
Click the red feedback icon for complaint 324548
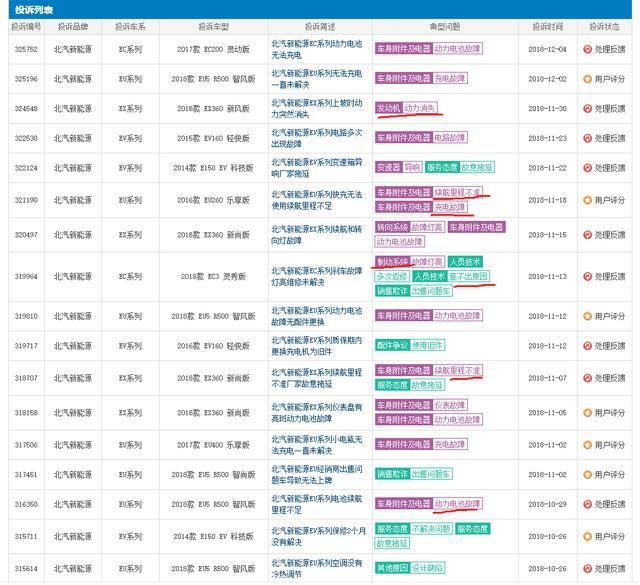click(587, 109)
